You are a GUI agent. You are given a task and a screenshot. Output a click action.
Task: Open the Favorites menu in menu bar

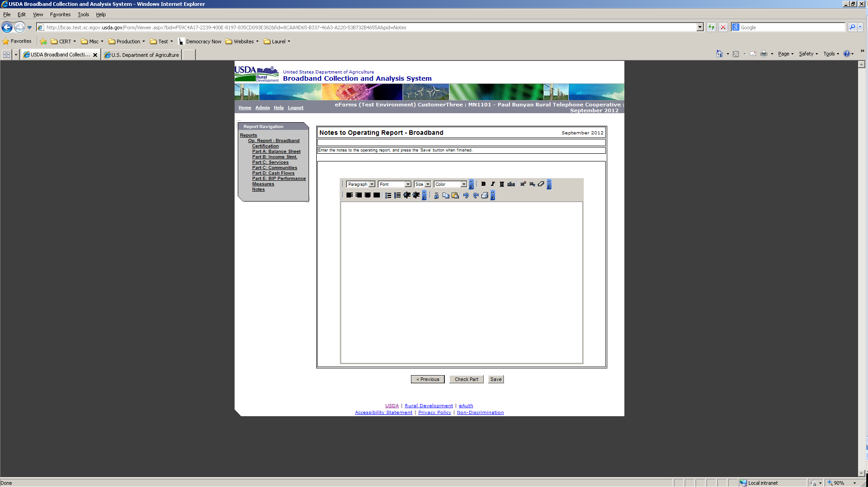pos(60,14)
